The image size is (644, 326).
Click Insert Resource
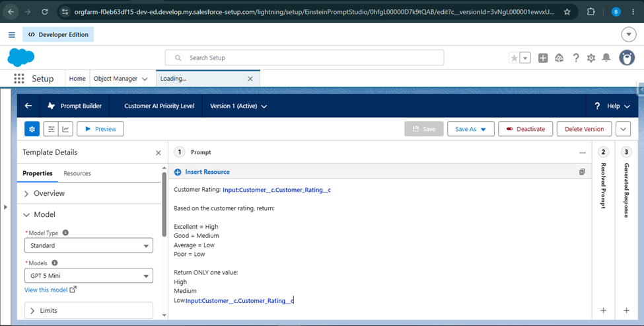(x=202, y=172)
